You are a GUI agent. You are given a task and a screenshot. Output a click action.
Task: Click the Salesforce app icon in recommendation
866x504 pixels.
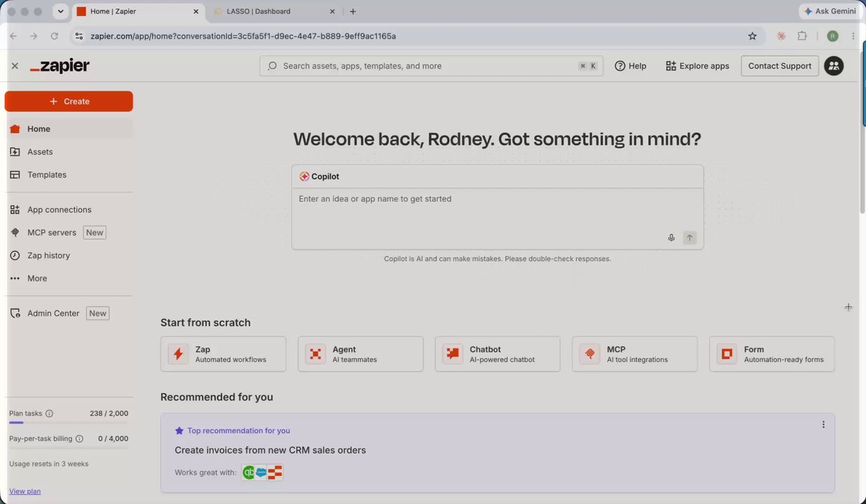[261, 472]
